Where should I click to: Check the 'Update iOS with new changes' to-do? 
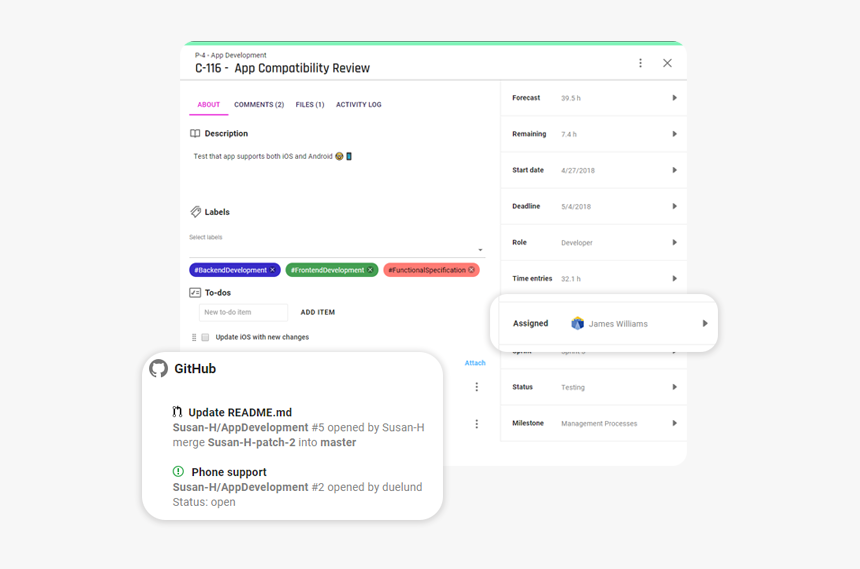(x=205, y=338)
